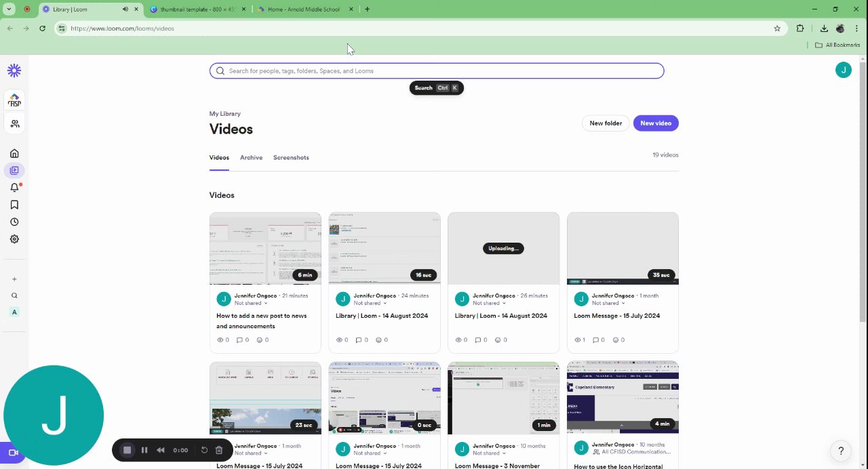This screenshot has width=868, height=469.
Task: Click the magnifier icon in sidebar
Action: (x=14, y=295)
